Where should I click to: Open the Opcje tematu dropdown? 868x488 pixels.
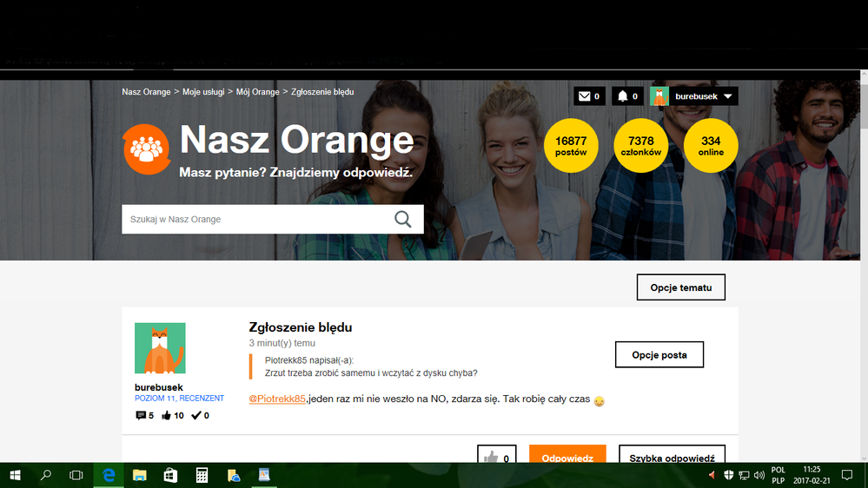coord(680,287)
